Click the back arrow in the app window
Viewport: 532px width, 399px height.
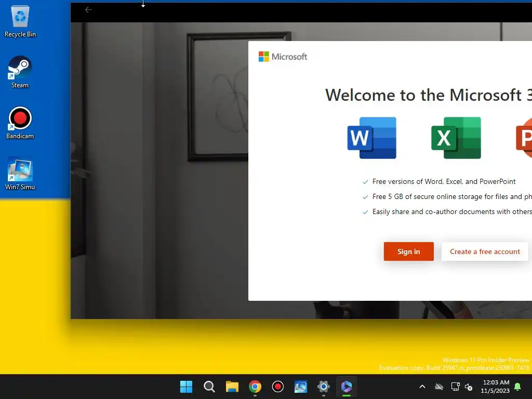coord(88,10)
